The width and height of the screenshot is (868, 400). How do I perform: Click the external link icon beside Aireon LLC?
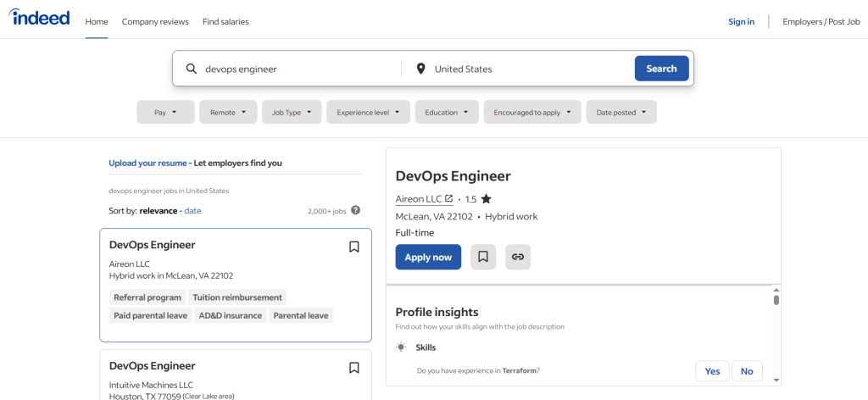(x=448, y=198)
